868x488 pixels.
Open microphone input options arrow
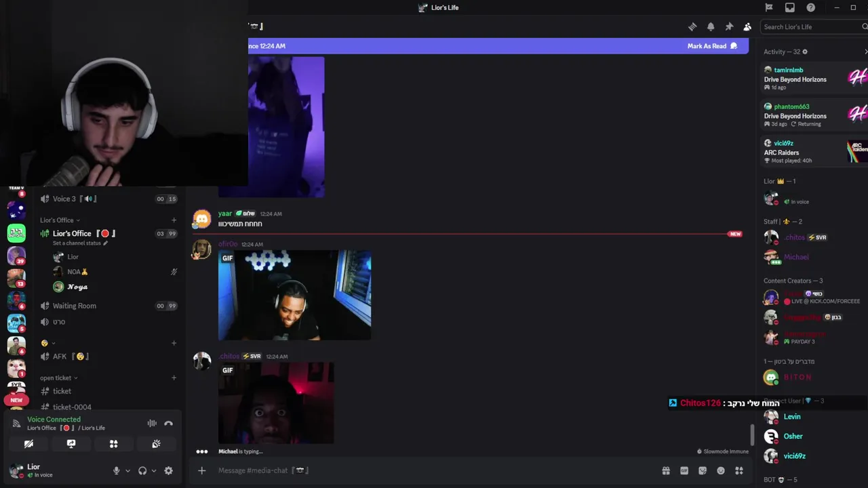(x=127, y=470)
